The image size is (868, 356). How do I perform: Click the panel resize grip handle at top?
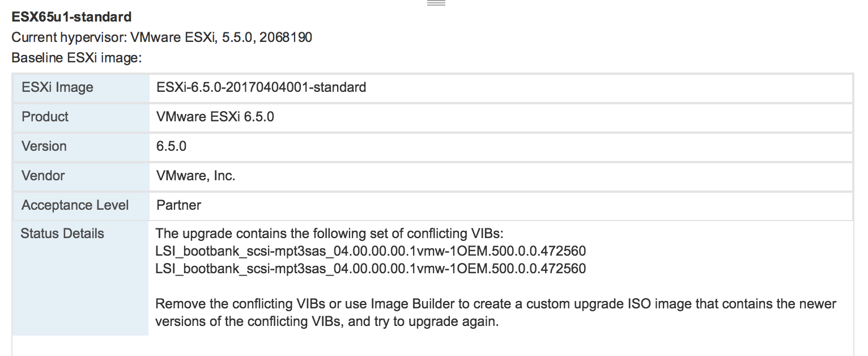pos(436,3)
